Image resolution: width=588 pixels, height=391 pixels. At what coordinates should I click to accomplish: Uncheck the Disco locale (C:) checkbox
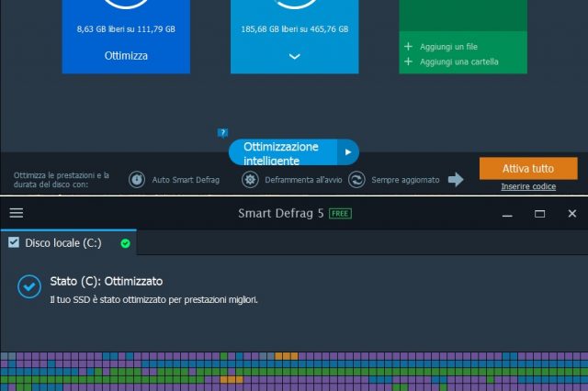click(14, 242)
